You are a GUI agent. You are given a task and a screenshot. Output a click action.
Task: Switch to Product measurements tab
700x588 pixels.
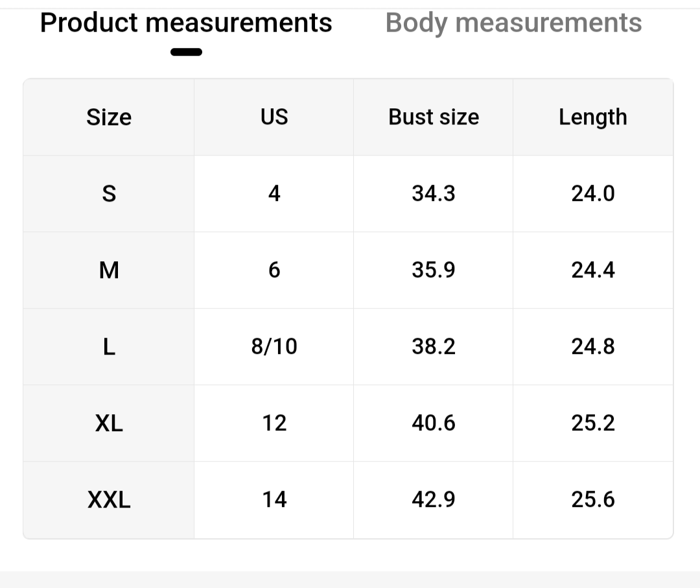tap(186, 23)
